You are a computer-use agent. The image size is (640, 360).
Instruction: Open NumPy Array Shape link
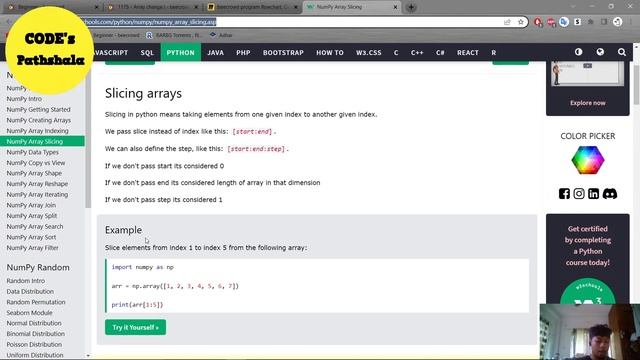[34, 173]
